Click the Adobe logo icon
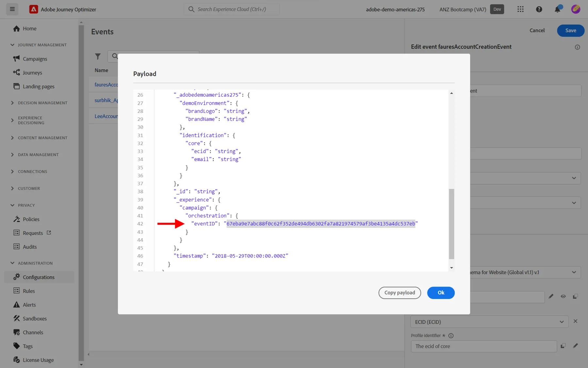 pos(33,9)
